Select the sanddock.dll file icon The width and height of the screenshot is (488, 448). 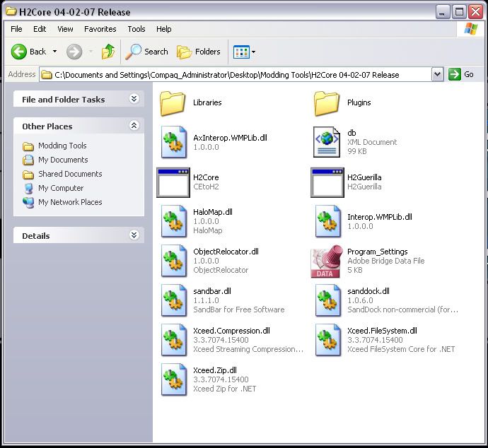[x=327, y=300]
